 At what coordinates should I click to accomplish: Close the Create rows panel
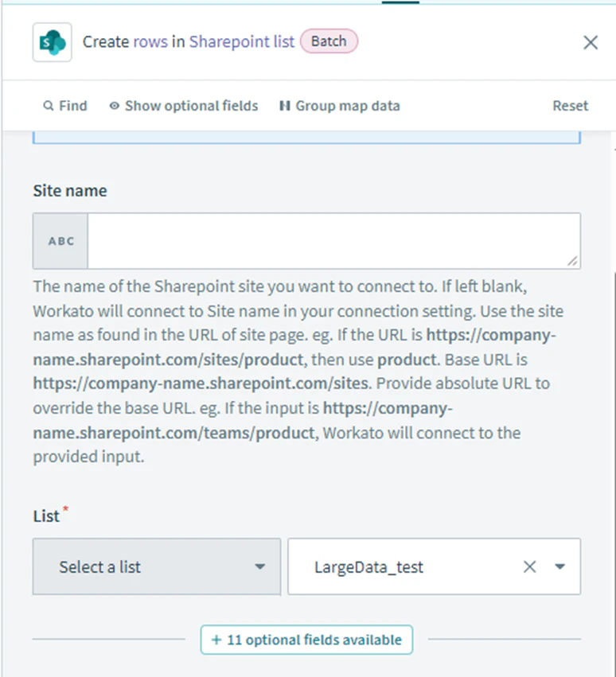click(x=590, y=42)
